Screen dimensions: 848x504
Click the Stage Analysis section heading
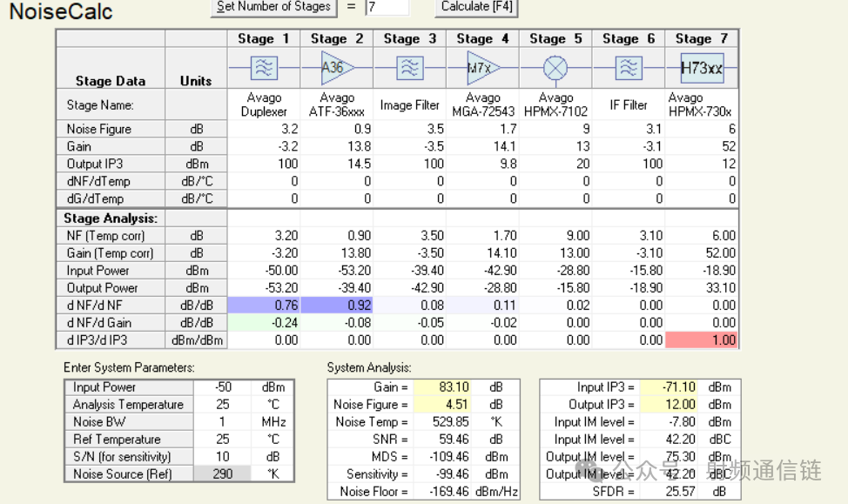(x=111, y=218)
